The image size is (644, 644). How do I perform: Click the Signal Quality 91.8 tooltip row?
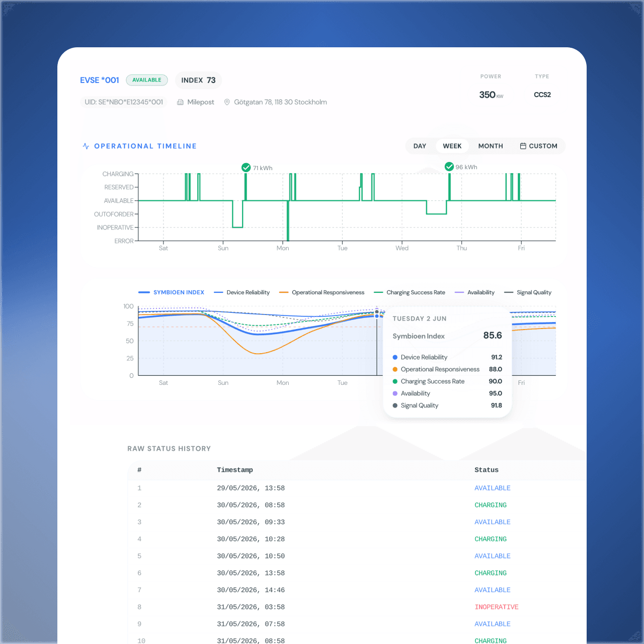coord(447,406)
